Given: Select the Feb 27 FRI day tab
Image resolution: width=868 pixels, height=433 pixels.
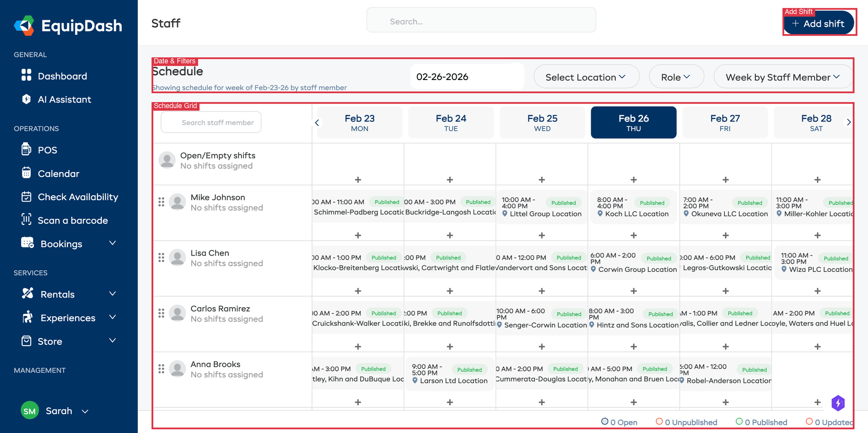Looking at the screenshot, I should coord(724,122).
